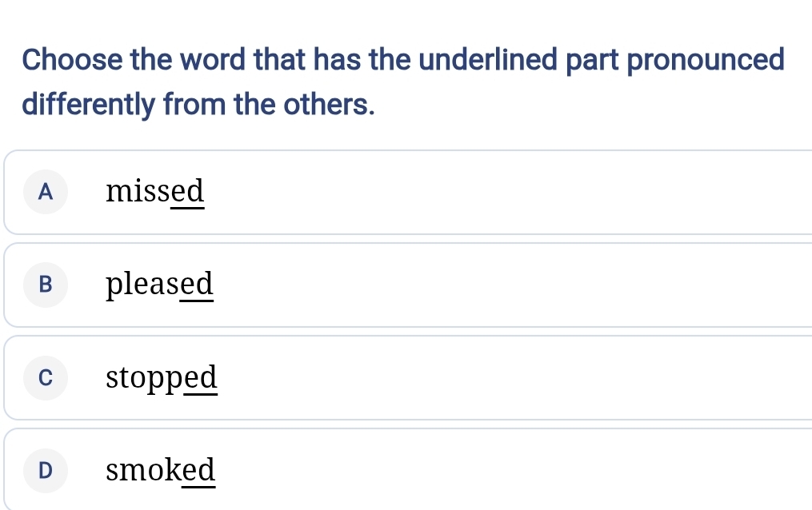Click the underlined "ed" in missed

coord(187,192)
